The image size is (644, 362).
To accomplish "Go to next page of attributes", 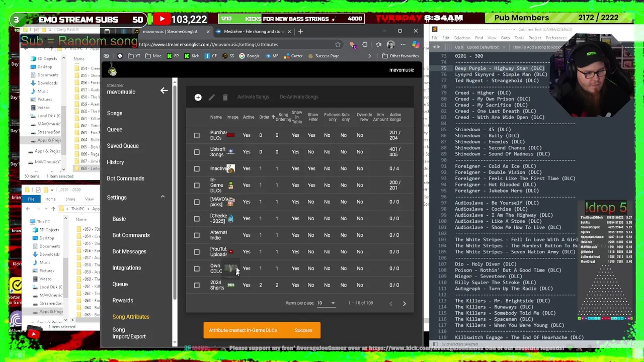I will tap(404, 303).
